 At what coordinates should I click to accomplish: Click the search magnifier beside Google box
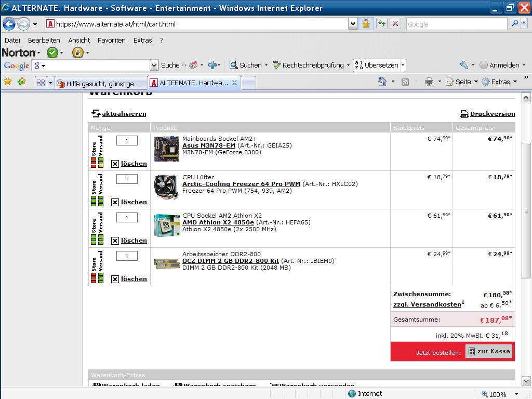coord(515,24)
